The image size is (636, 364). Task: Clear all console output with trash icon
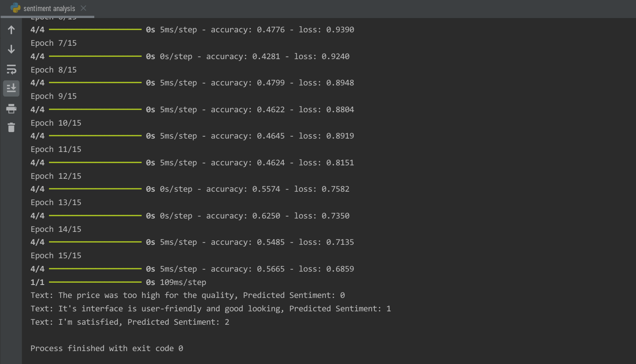(x=11, y=127)
